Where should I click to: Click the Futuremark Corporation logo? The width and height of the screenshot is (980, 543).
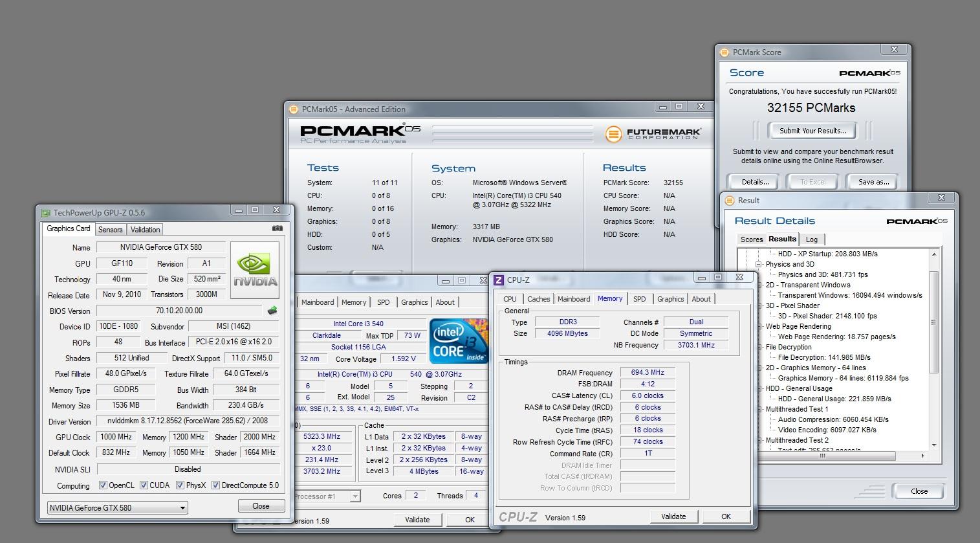653,134
